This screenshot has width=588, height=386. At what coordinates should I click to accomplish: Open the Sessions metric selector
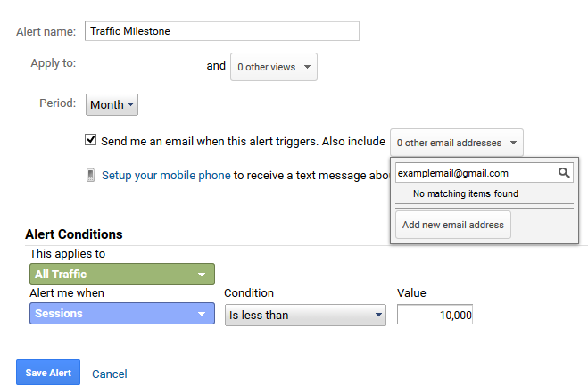[x=122, y=313]
